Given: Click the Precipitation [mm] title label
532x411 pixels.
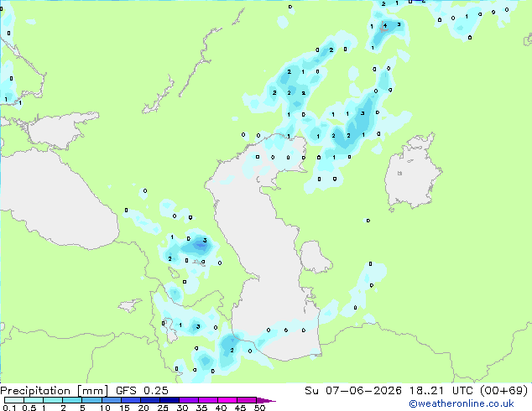Looking at the screenshot, I should (x=55, y=391).
